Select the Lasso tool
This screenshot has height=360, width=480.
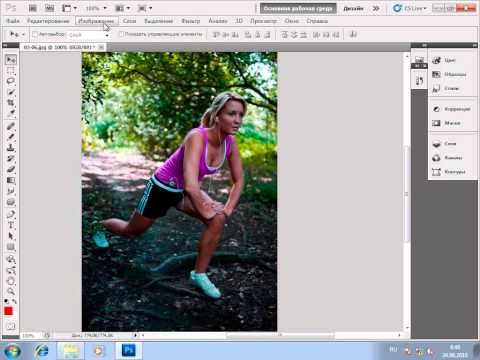pos(11,81)
